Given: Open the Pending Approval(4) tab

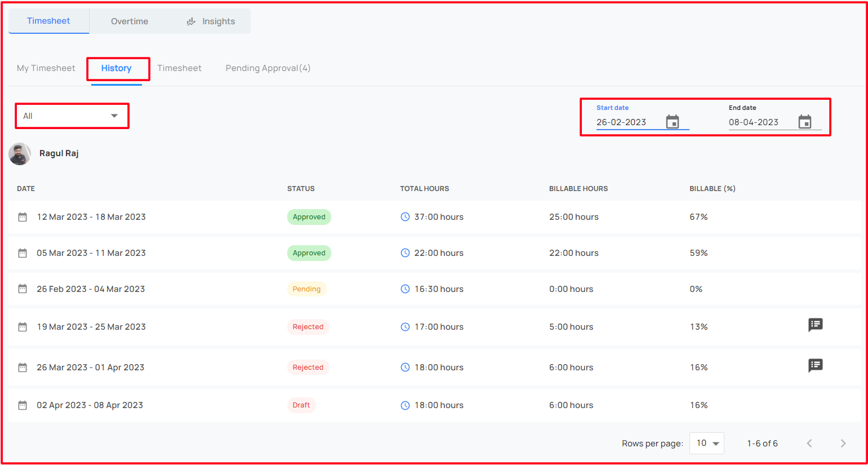Looking at the screenshot, I should click(268, 68).
